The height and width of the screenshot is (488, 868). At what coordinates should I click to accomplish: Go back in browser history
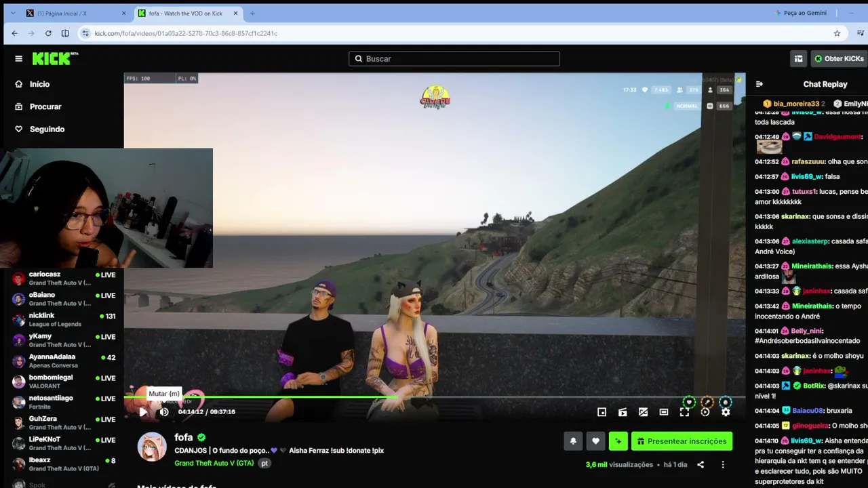[x=14, y=33]
